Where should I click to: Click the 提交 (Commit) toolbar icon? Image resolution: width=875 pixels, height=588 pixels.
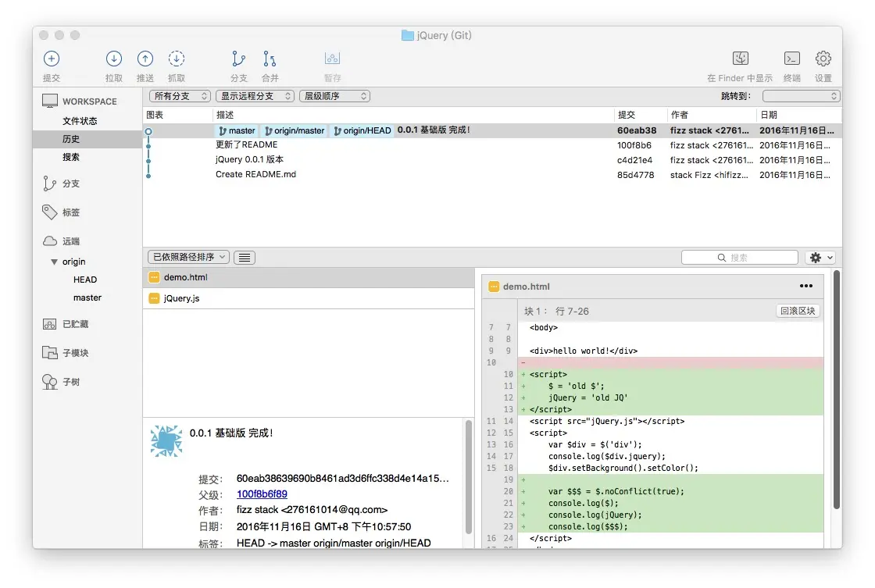point(52,59)
